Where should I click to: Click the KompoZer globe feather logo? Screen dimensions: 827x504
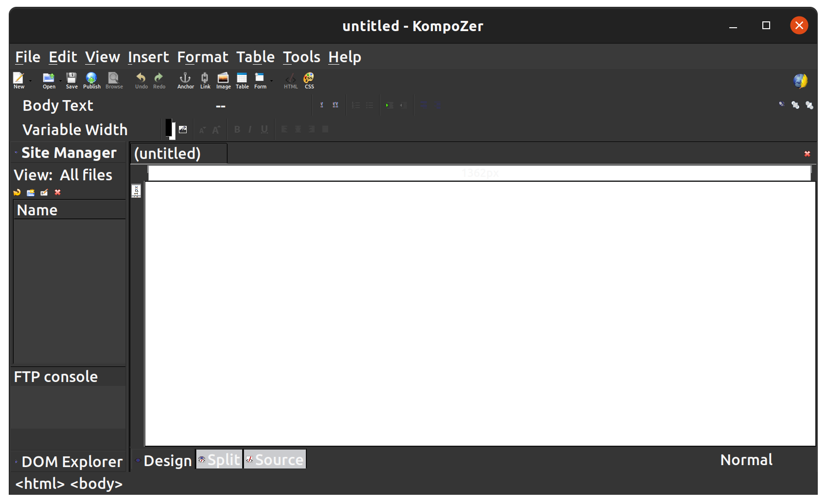point(800,81)
